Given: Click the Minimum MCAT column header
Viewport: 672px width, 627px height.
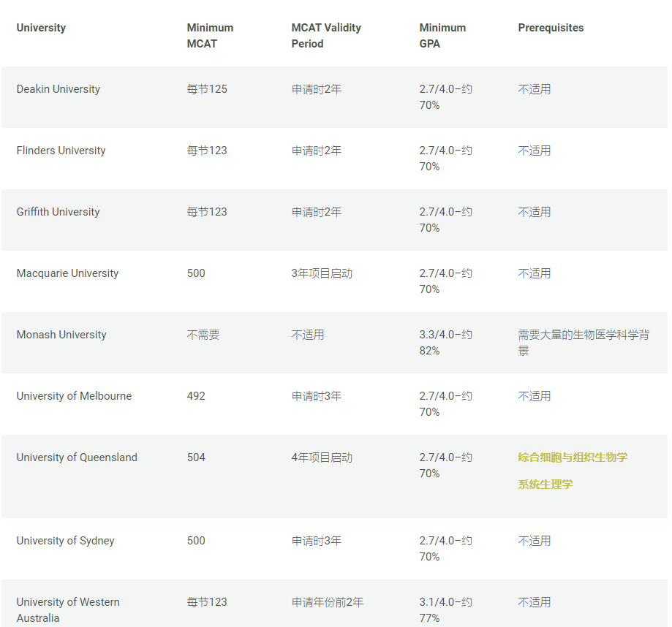Looking at the screenshot, I should click(x=210, y=36).
